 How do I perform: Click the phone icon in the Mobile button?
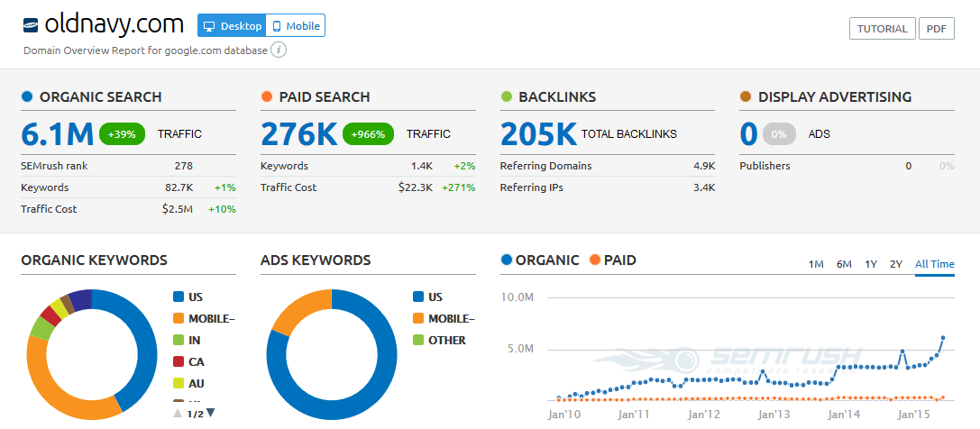click(x=277, y=26)
